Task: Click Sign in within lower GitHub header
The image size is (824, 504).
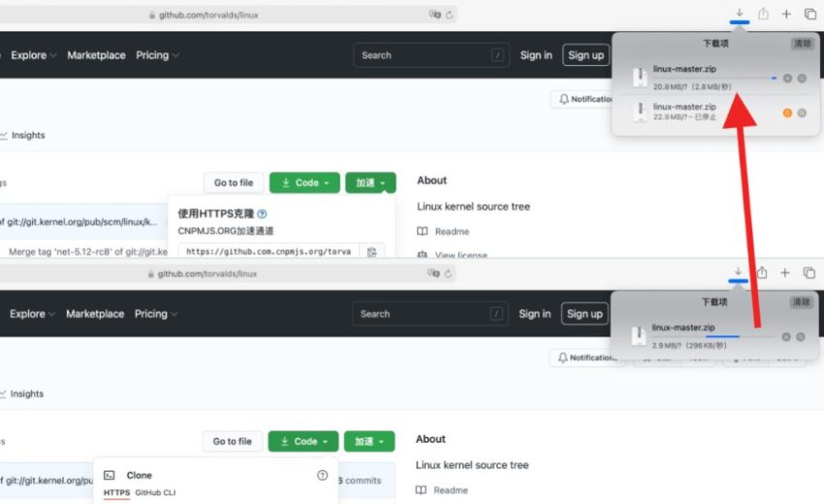Action: 534,314
